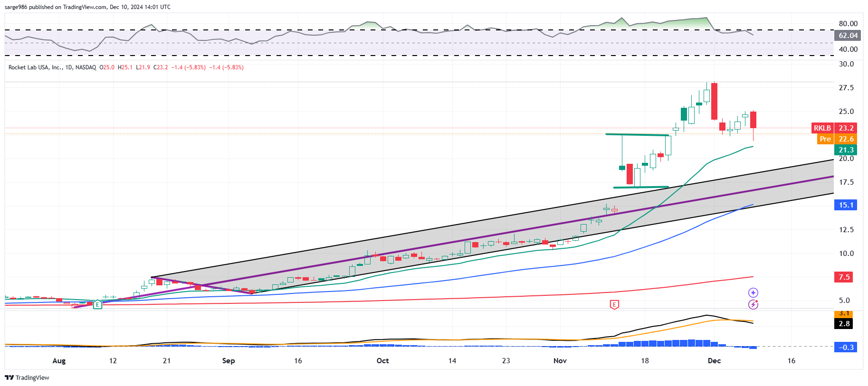Click the TradingView logo at bottom left
This screenshot has width=868, height=386.
(27, 377)
